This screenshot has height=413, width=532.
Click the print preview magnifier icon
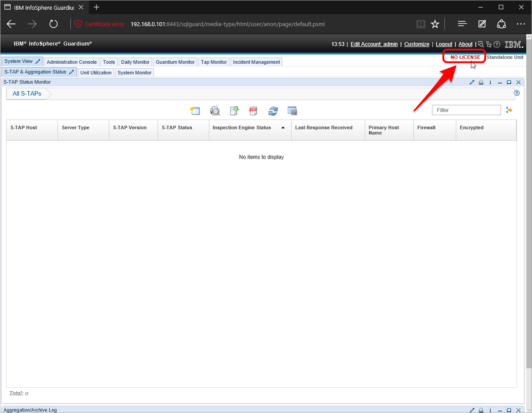tap(215, 111)
